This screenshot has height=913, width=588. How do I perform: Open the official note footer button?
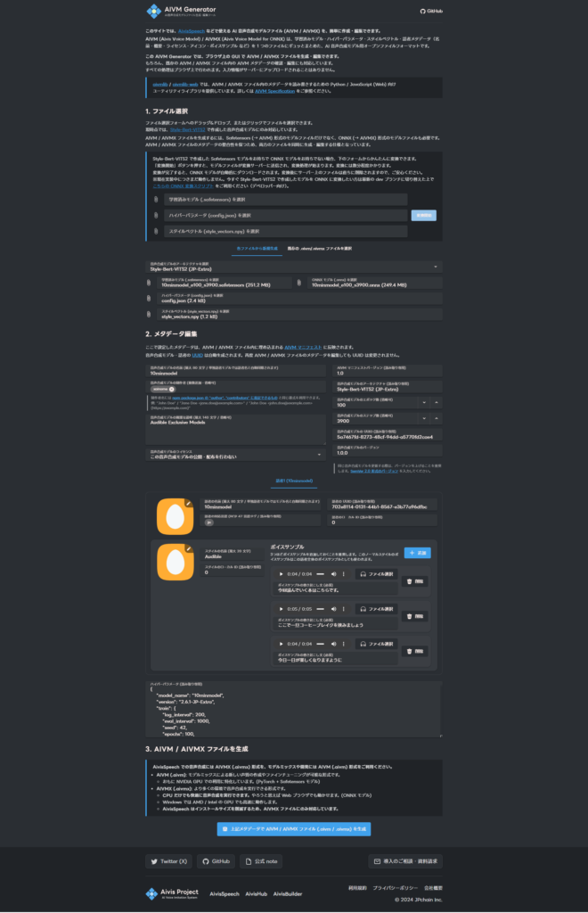[261, 861]
